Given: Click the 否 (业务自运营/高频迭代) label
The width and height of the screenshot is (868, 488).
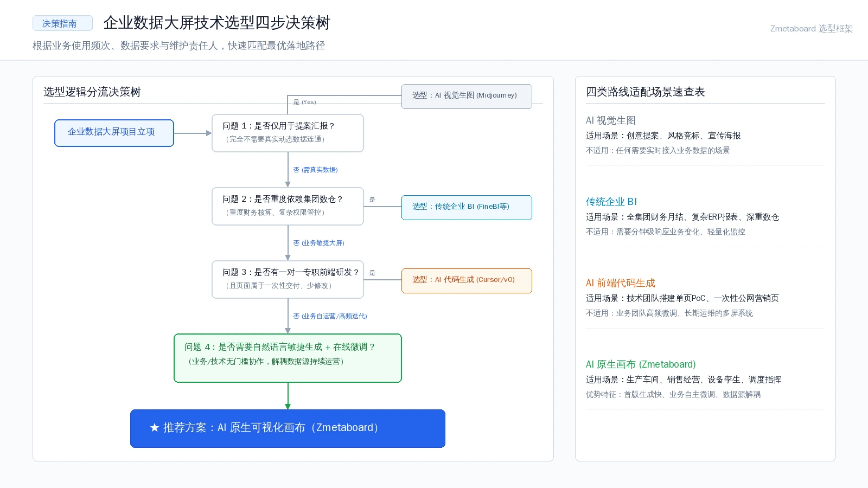Looking at the screenshot, I should point(330,316).
